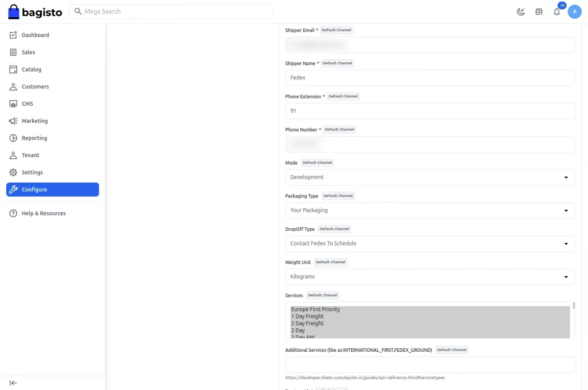
Task: Click Default Channel badge beside Services
Action: (323, 295)
